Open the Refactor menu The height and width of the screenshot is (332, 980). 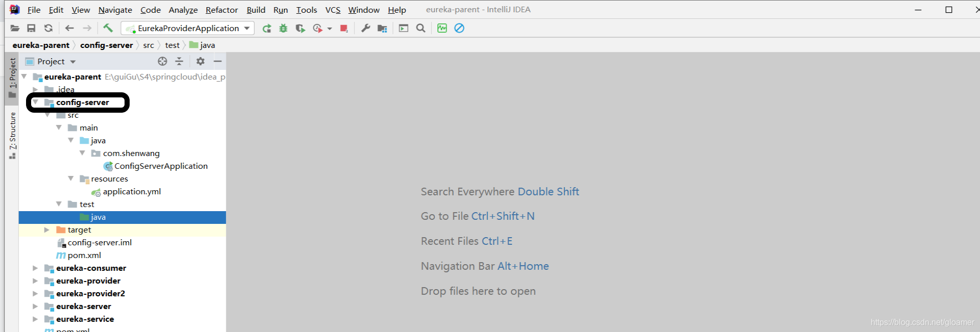[222, 10]
